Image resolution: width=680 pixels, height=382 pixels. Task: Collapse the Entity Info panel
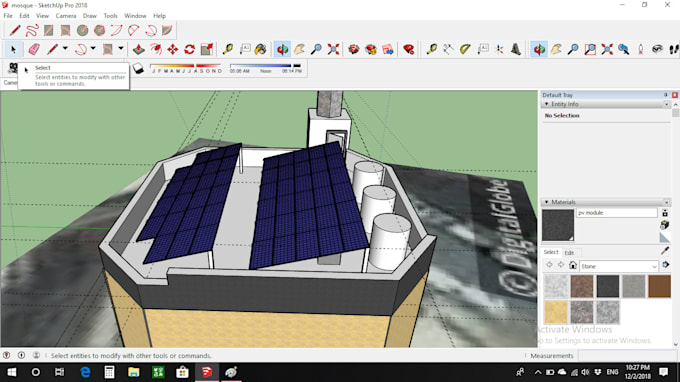pos(546,104)
